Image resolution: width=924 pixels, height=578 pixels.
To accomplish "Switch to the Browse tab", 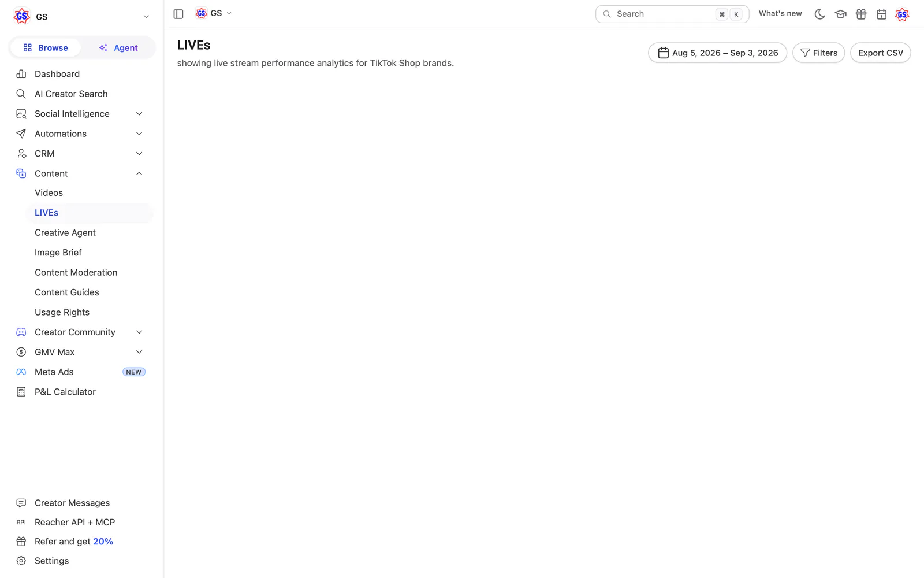I will [46, 48].
